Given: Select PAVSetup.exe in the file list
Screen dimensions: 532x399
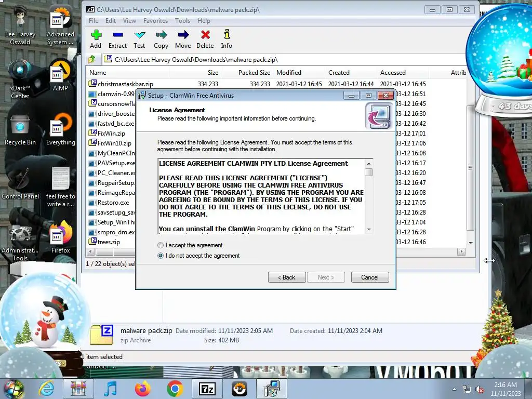Looking at the screenshot, I should pos(112,163).
